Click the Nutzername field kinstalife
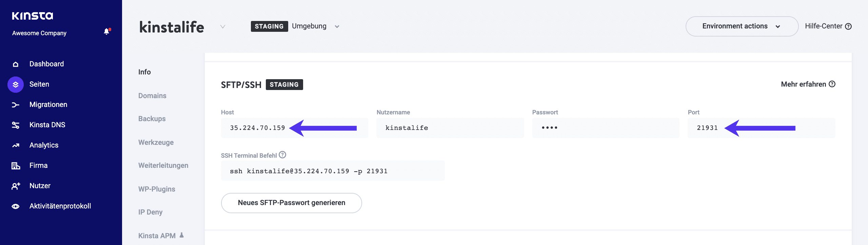The height and width of the screenshot is (245, 868). tap(450, 128)
